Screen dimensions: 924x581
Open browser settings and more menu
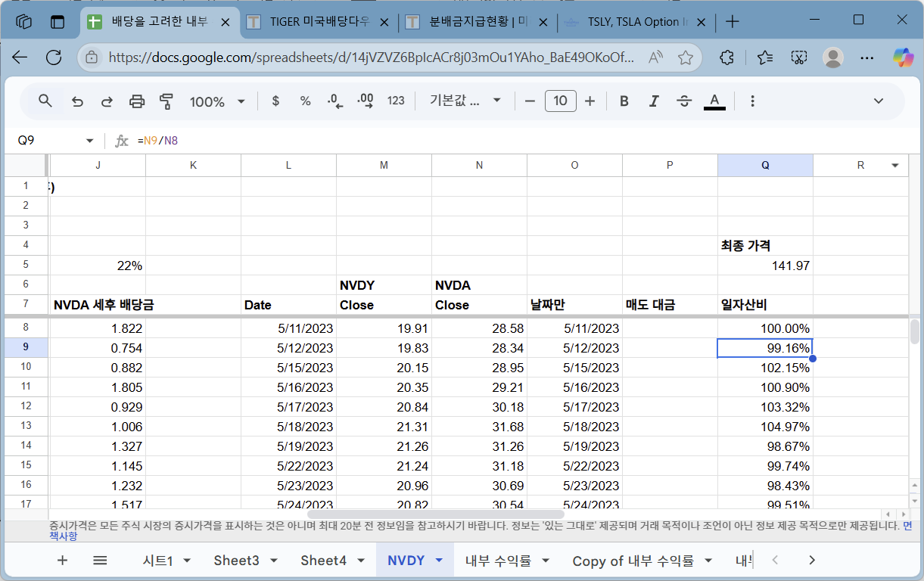click(x=868, y=57)
